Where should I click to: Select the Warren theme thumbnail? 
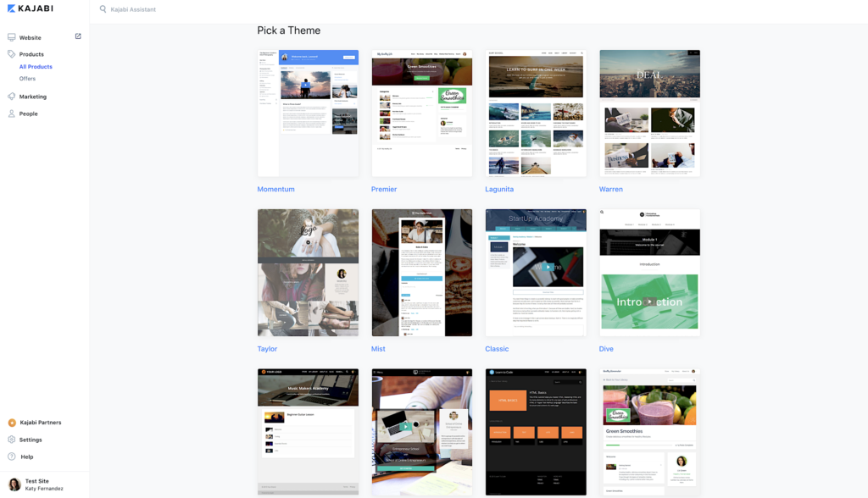pyautogui.click(x=650, y=113)
